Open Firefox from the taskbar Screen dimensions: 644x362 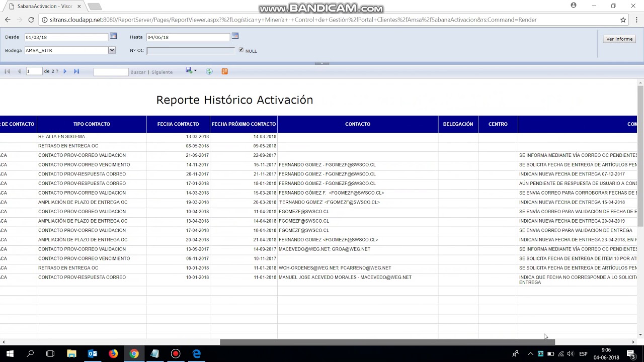tap(113, 353)
